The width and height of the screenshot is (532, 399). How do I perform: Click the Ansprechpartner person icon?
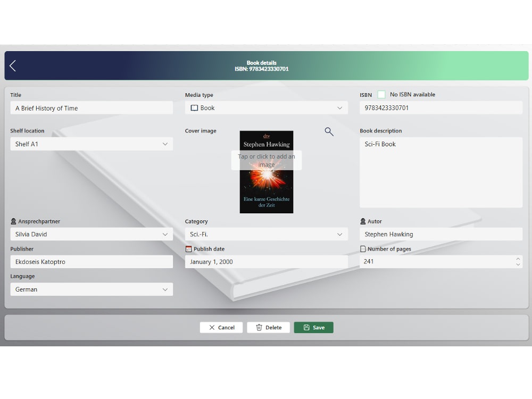[13, 221]
